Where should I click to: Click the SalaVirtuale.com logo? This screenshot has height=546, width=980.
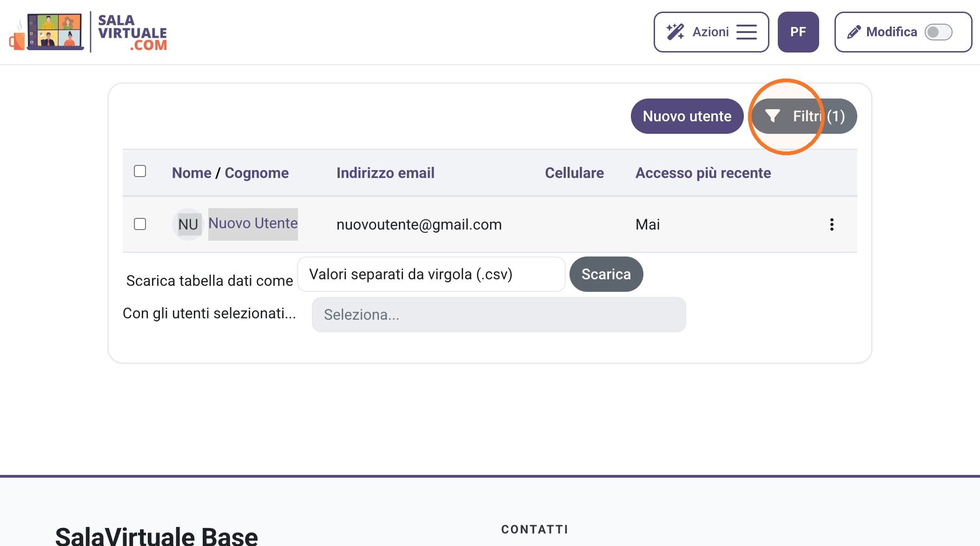pyautogui.click(x=88, y=32)
